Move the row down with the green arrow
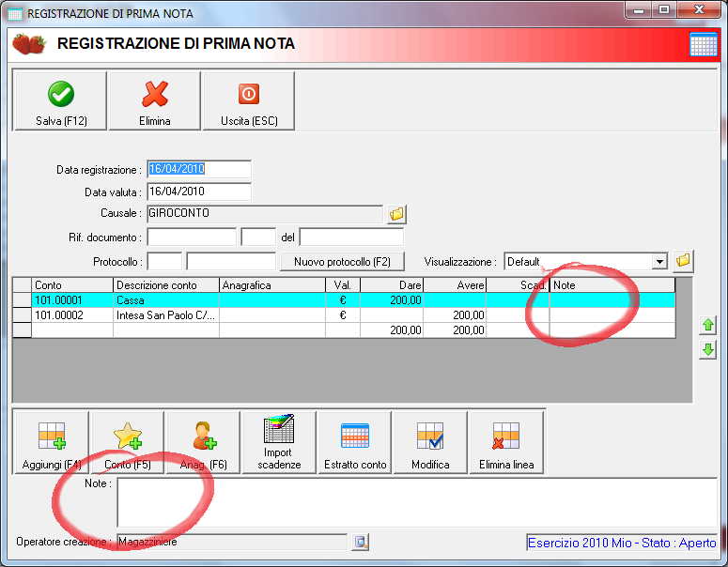Image resolution: width=728 pixels, height=567 pixels. pos(707,349)
